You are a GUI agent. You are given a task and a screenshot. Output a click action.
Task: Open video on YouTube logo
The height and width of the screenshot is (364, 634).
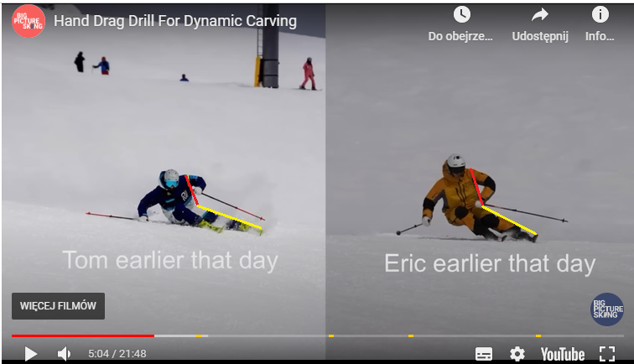[x=563, y=354]
